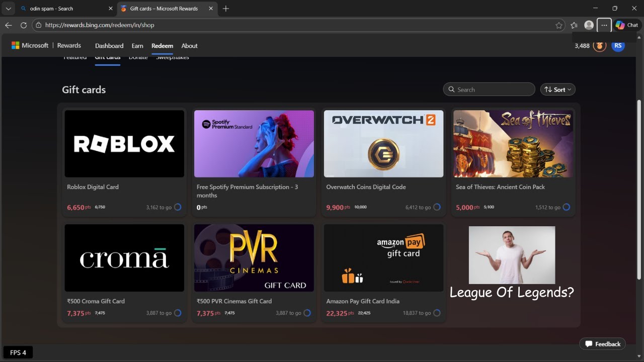This screenshot has height=362, width=644.
Task: Reload the current page
Action: (24, 25)
